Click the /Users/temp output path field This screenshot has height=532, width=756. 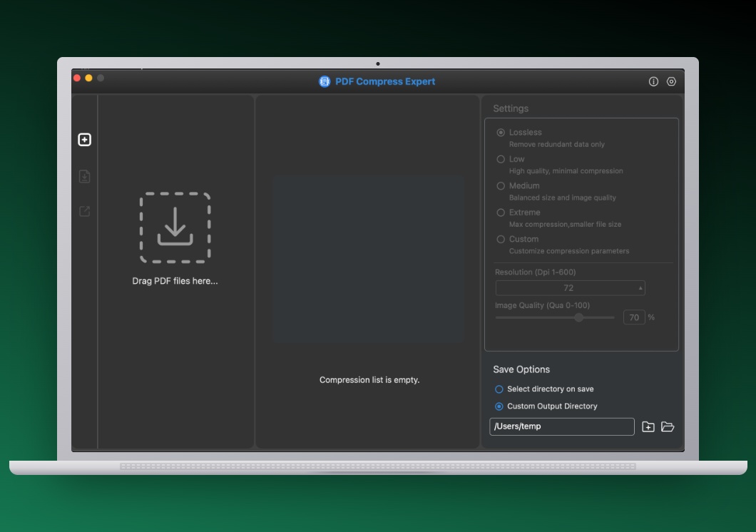tap(562, 426)
